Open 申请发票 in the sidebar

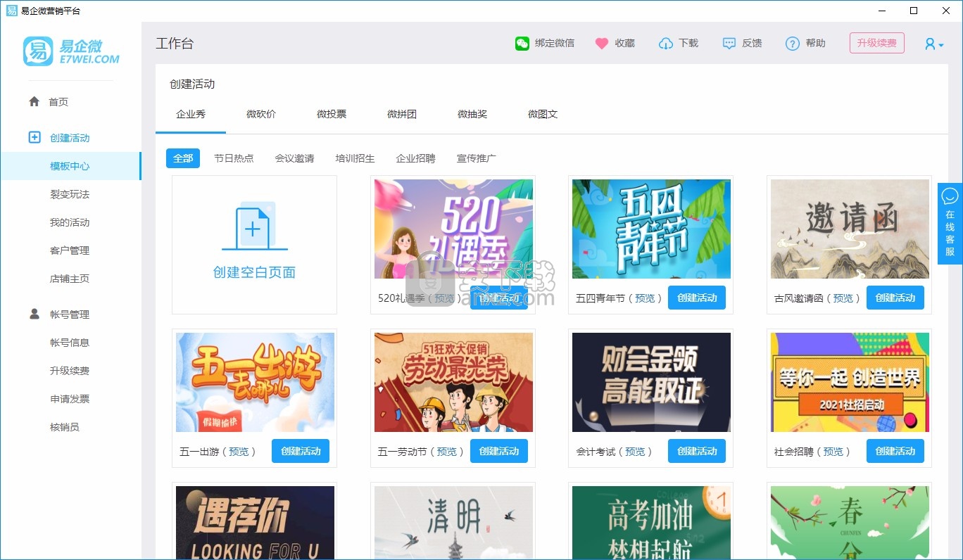[x=70, y=399]
